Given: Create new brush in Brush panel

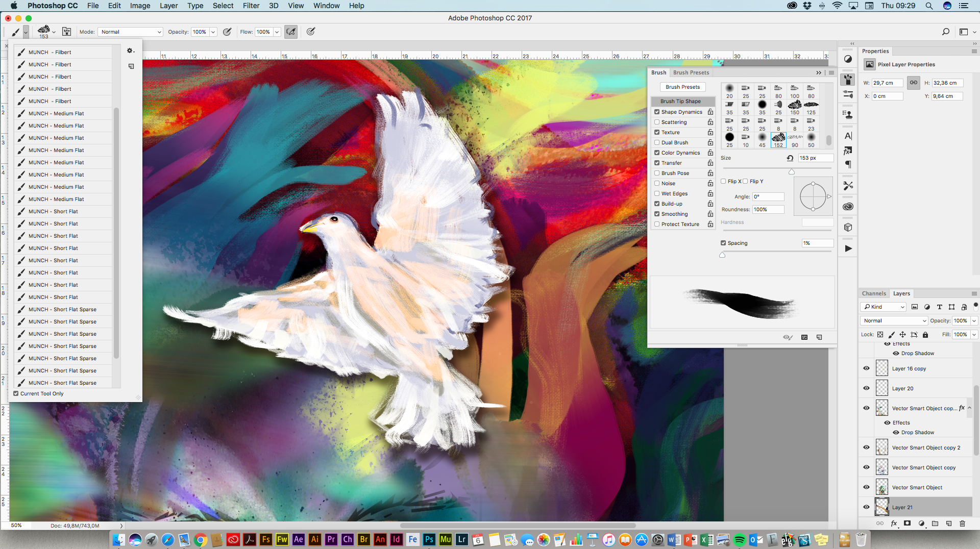Looking at the screenshot, I should click(x=819, y=337).
